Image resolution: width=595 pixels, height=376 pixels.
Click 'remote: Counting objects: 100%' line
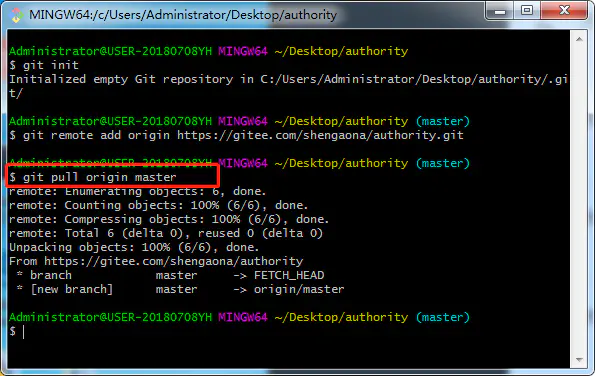tap(159, 205)
